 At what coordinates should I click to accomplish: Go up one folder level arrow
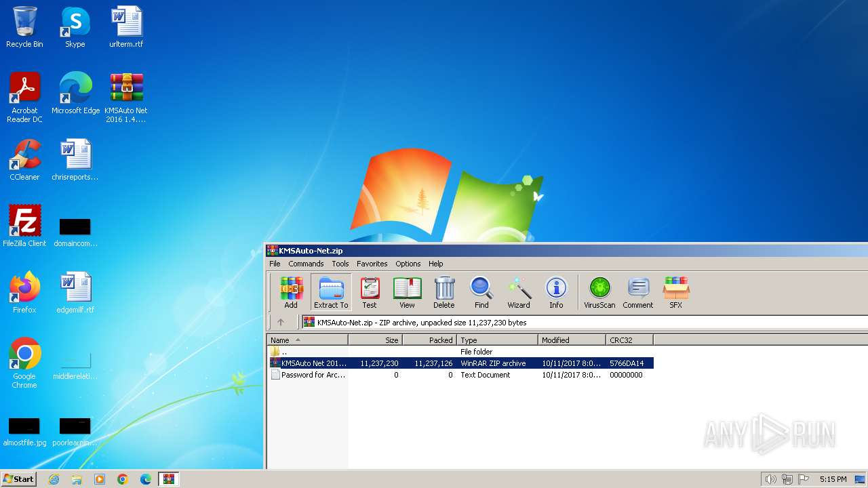click(x=281, y=322)
